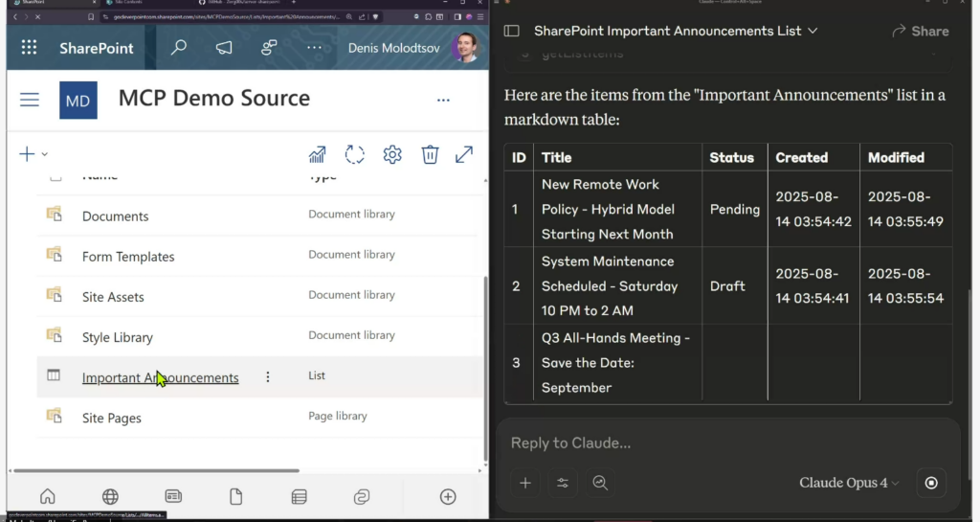980x522 pixels.
Task: Open the search and tools sliders icon
Action: tap(563, 483)
